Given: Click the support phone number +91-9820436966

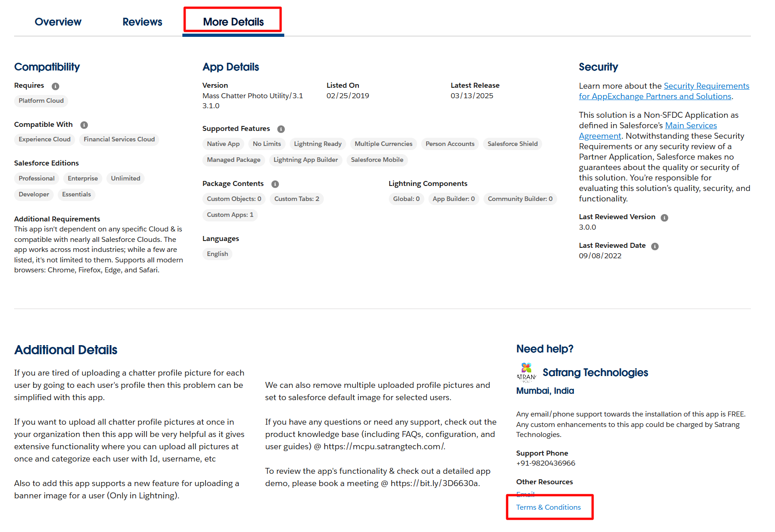Looking at the screenshot, I should click(546, 463).
